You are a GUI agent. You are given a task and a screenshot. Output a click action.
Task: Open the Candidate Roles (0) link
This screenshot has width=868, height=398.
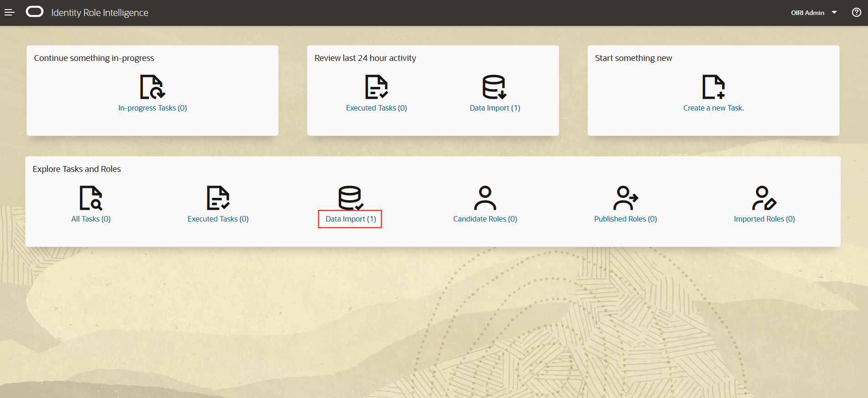coord(485,219)
